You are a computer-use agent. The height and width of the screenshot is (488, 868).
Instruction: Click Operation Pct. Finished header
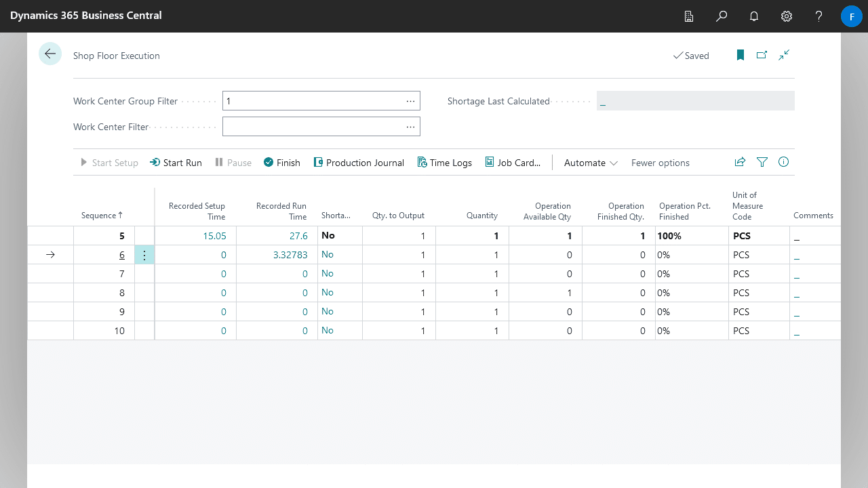(685, 211)
